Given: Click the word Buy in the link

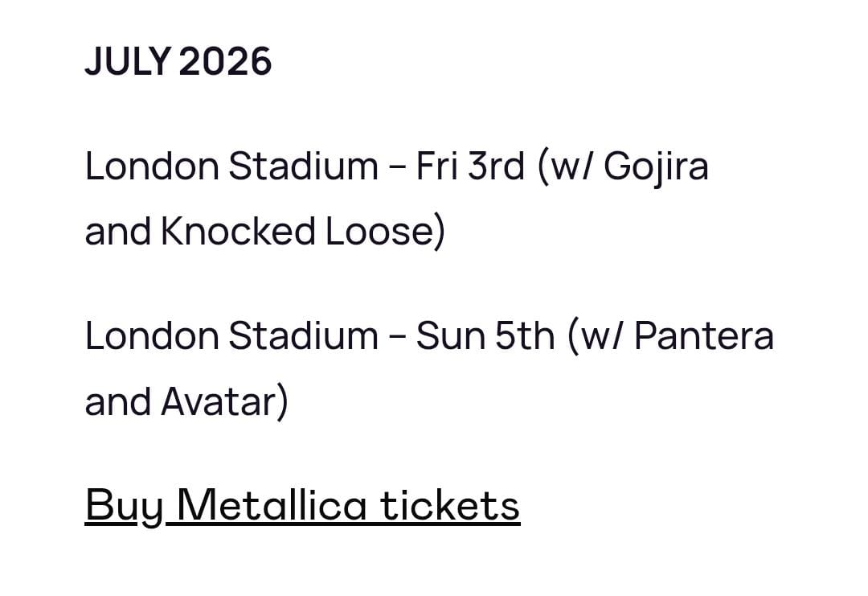Looking at the screenshot, I should 124,507.
